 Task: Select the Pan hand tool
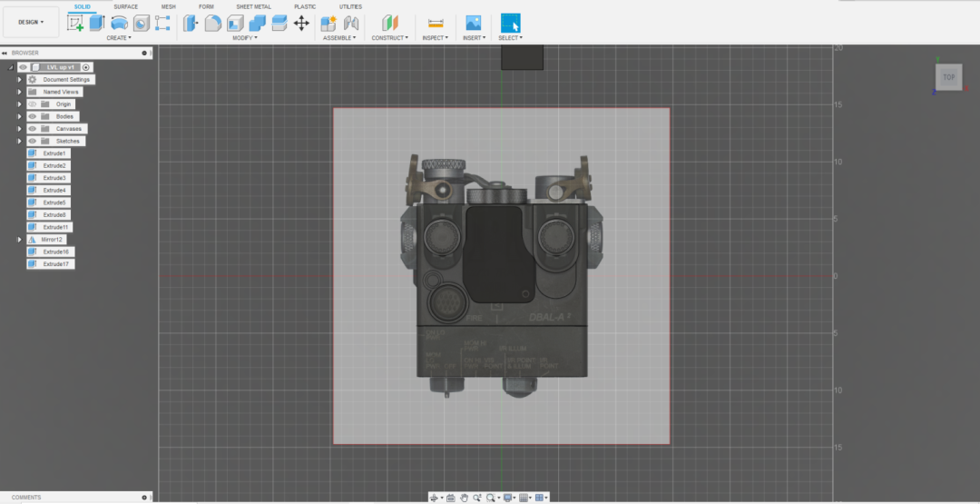(464, 498)
